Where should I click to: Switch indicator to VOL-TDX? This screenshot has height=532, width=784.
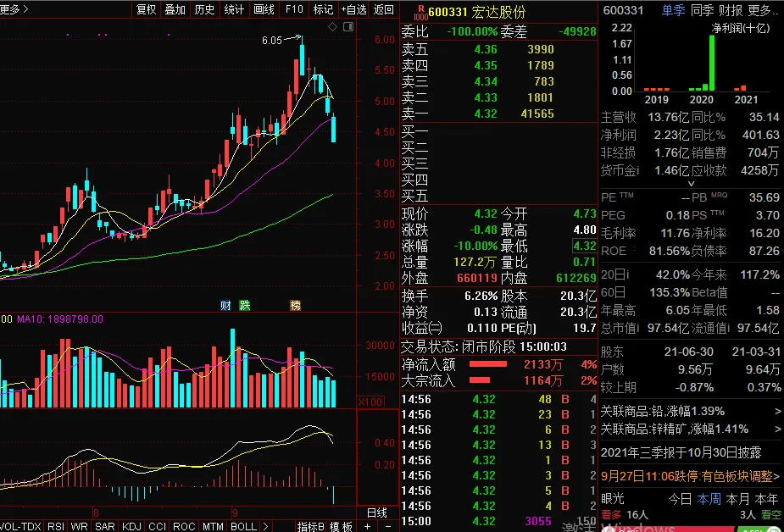tap(20, 527)
